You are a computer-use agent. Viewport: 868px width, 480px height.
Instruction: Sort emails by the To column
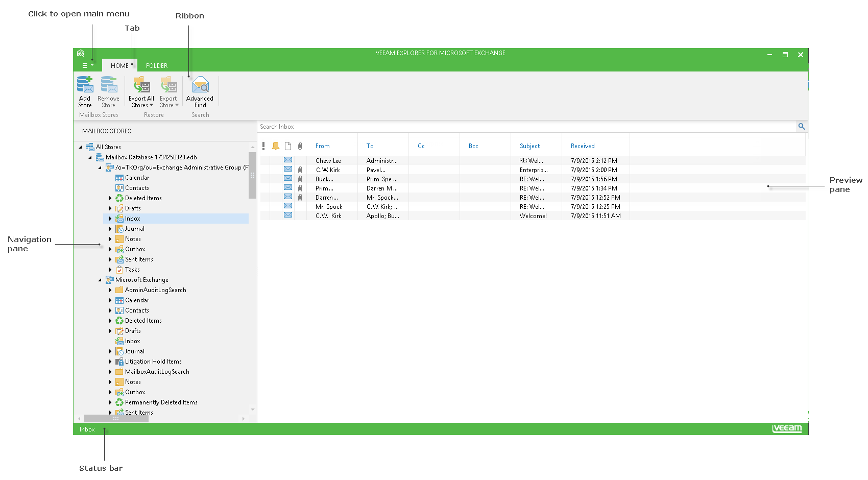[x=370, y=146]
